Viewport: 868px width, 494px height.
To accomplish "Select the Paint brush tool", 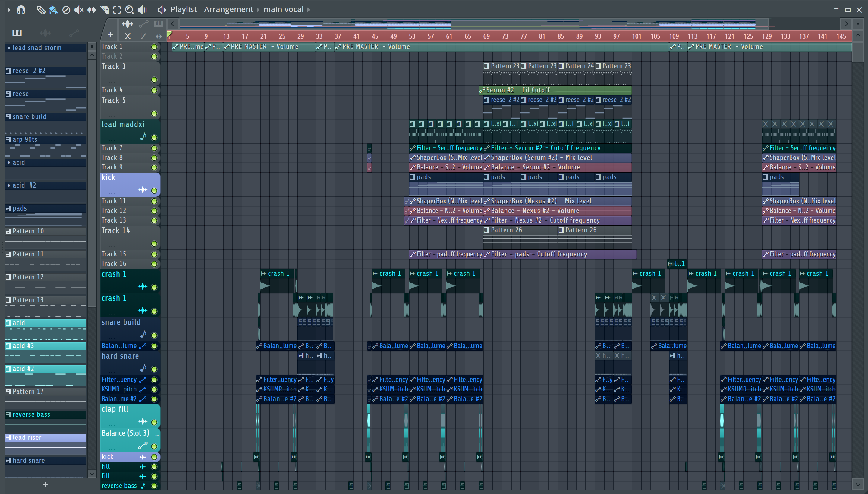I will [x=53, y=10].
